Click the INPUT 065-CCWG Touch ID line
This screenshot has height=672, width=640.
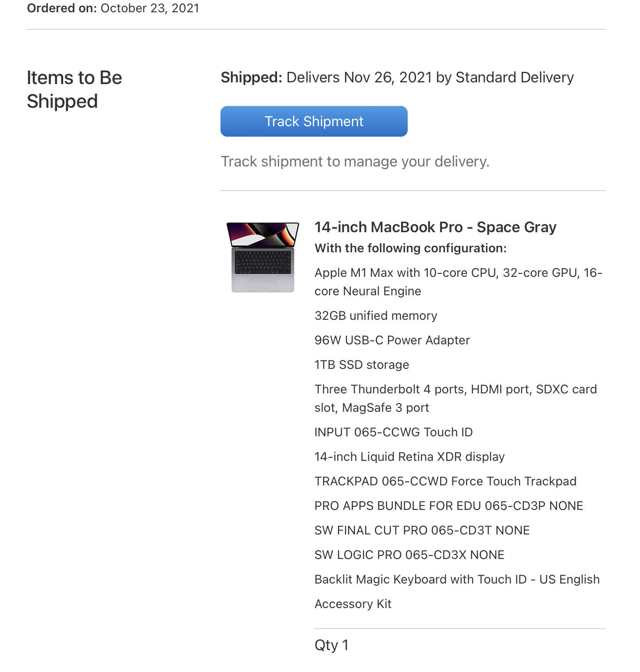393,432
